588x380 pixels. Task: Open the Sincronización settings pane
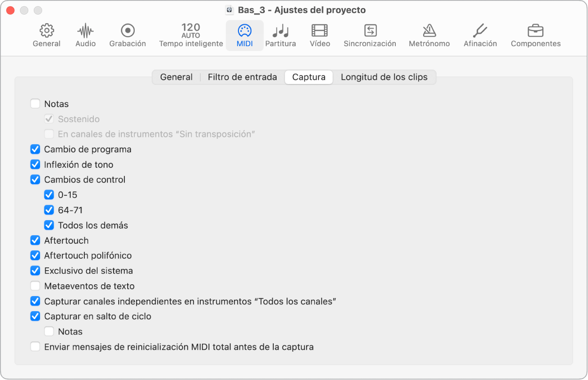(370, 36)
